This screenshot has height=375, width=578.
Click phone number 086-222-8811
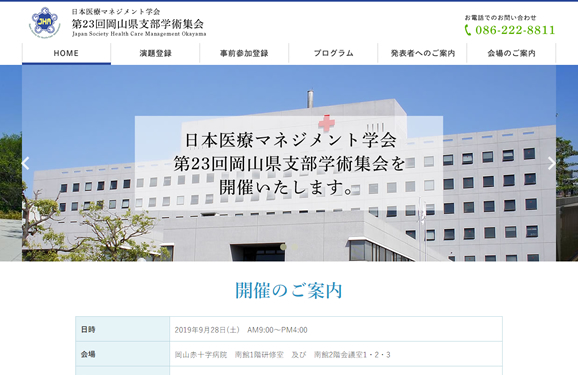(x=515, y=30)
